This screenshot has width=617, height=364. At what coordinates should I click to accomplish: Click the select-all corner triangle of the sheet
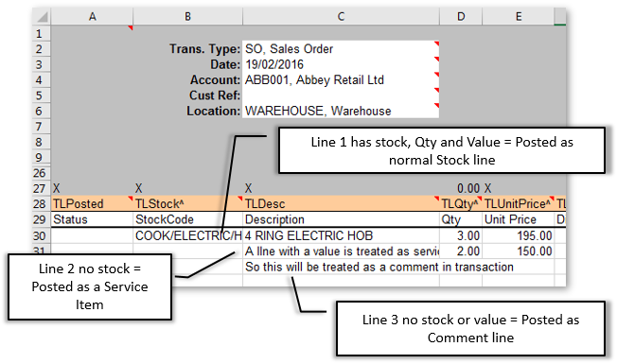point(42,17)
